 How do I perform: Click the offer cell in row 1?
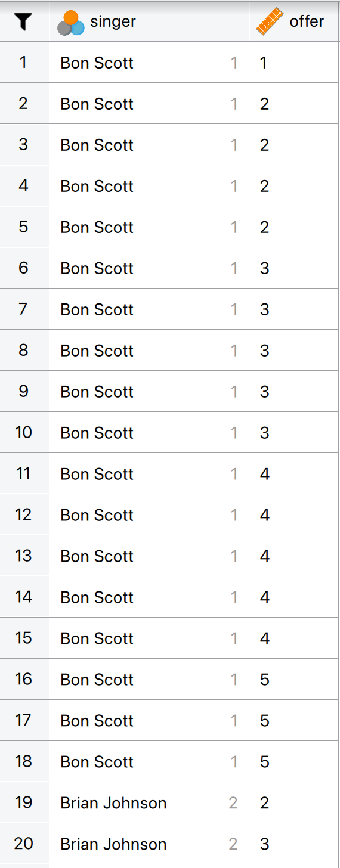(x=295, y=63)
